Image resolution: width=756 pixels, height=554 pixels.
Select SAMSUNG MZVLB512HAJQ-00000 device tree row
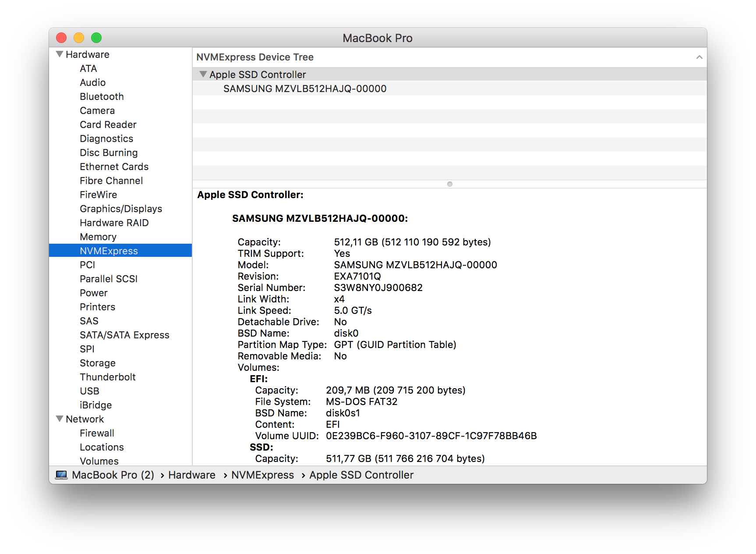pyautogui.click(x=450, y=89)
